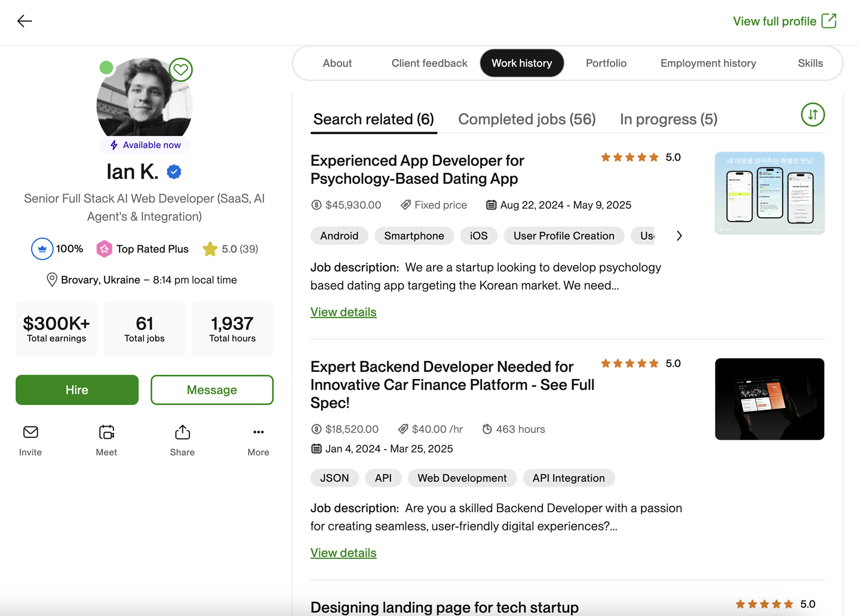Click the Share icon to share this profile
Screen dimensions: 858x616
click(x=182, y=432)
